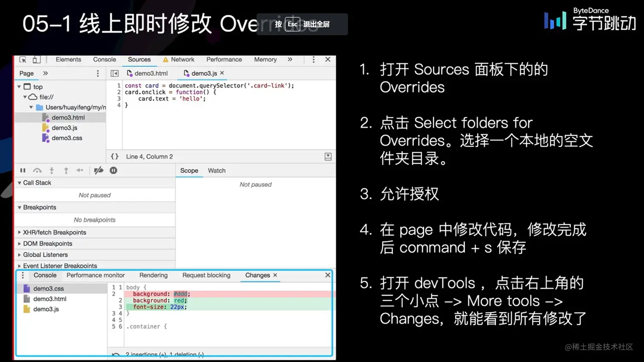Toggle the file navigator sidebar

click(x=115, y=73)
